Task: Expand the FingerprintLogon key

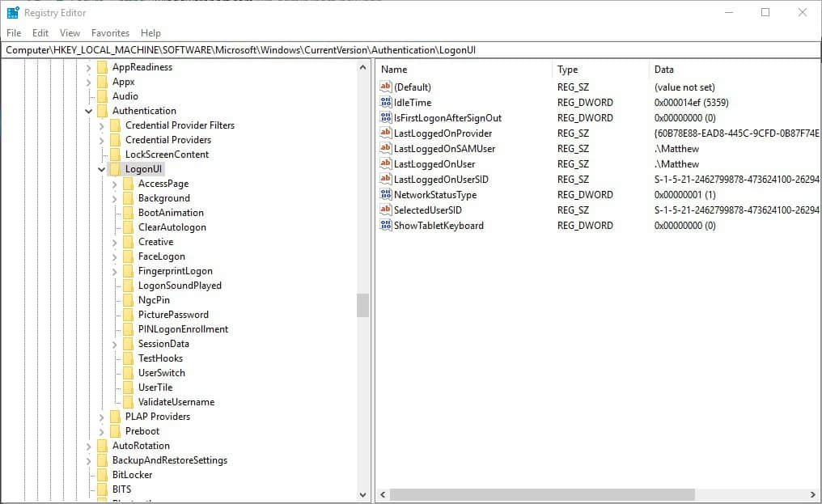Action: tap(114, 272)
